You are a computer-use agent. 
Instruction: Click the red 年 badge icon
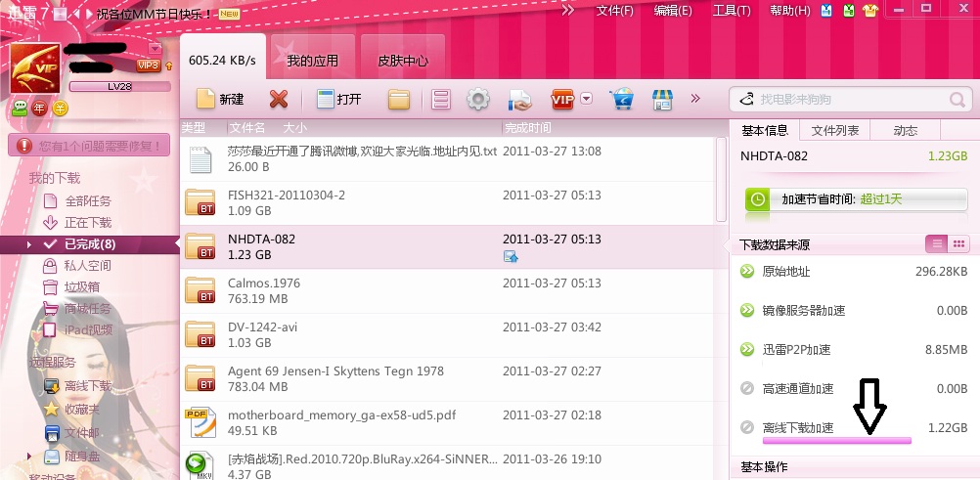(x=39, y=109)
